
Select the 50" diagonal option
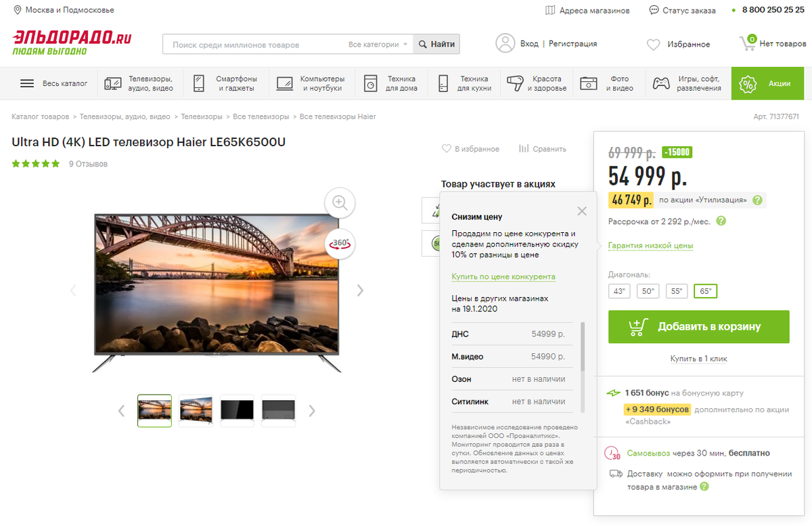[x=648, y=291]
